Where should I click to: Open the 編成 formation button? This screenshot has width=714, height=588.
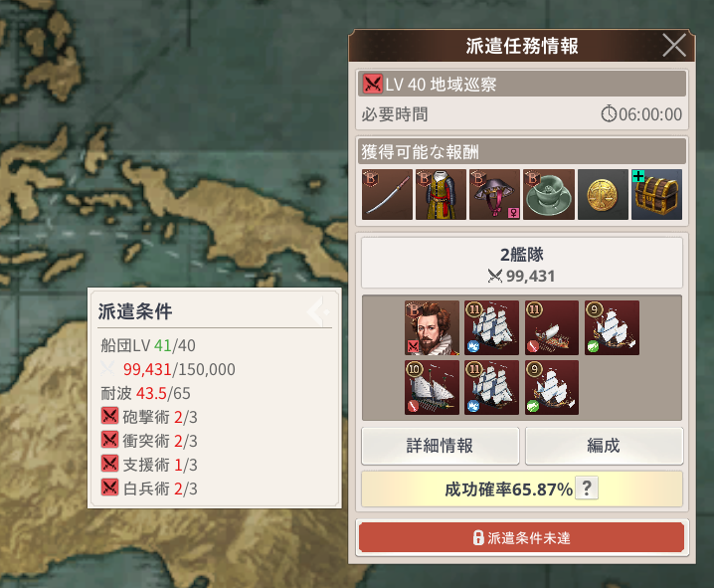coord(604,446)
